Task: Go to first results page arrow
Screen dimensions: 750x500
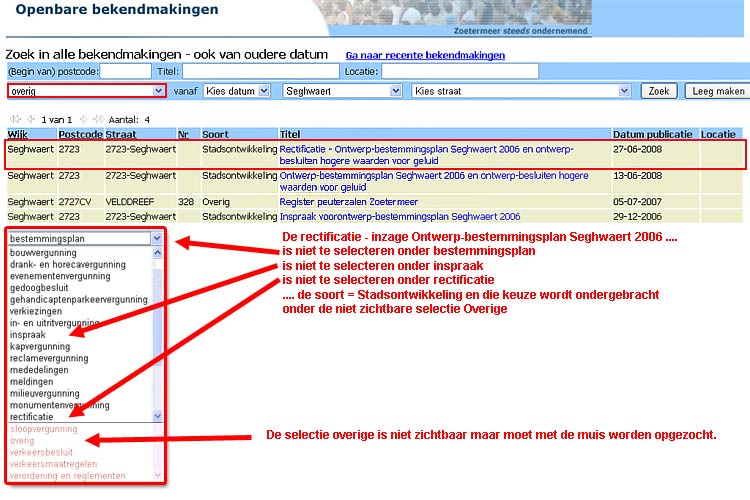Action: (x=13, y=119)
